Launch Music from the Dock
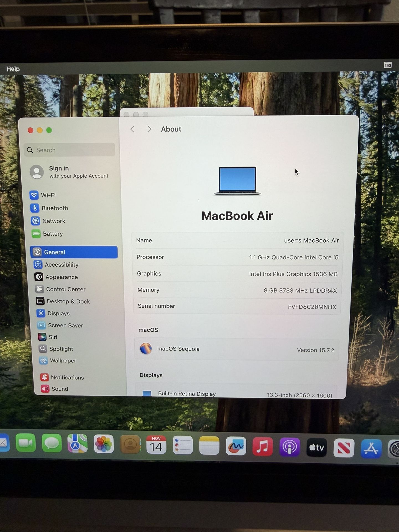 click(262, 446)
